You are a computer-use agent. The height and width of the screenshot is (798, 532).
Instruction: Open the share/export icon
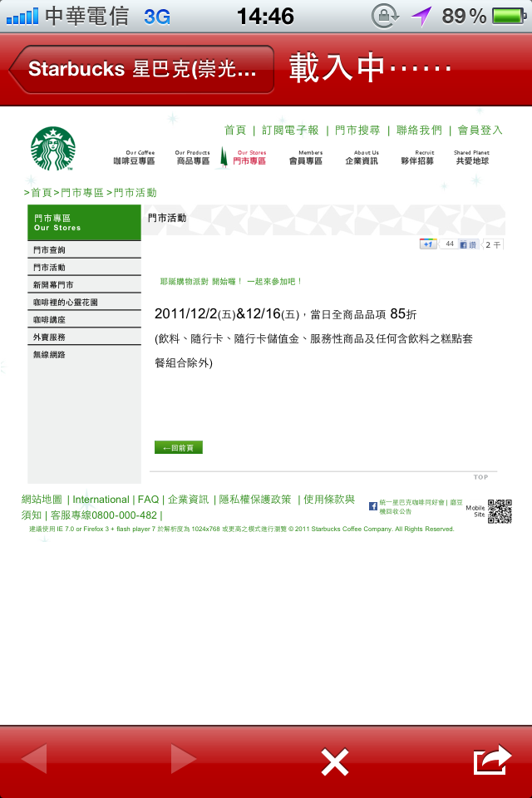492,760
